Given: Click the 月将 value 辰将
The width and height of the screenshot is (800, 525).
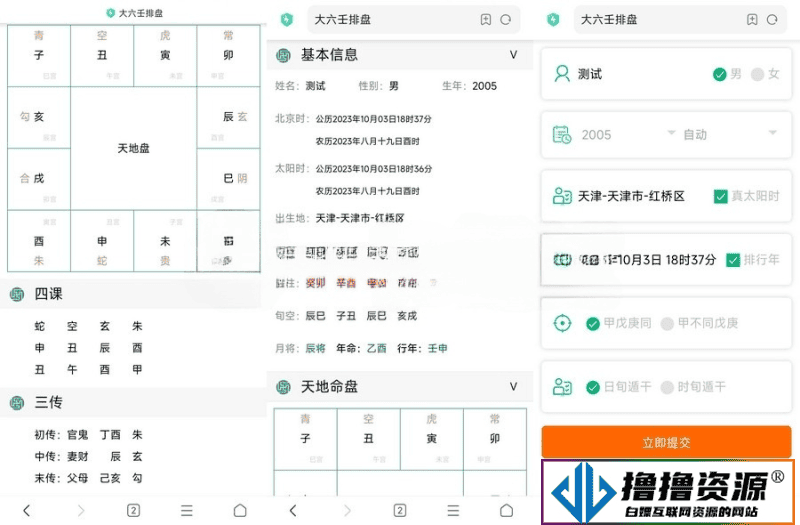Looking at the screenshot, I should coord(315,348).
